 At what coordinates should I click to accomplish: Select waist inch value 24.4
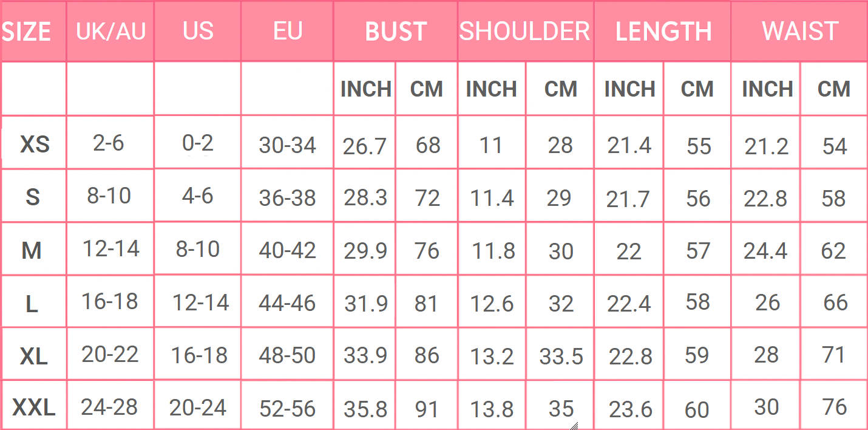coord(765,250)
